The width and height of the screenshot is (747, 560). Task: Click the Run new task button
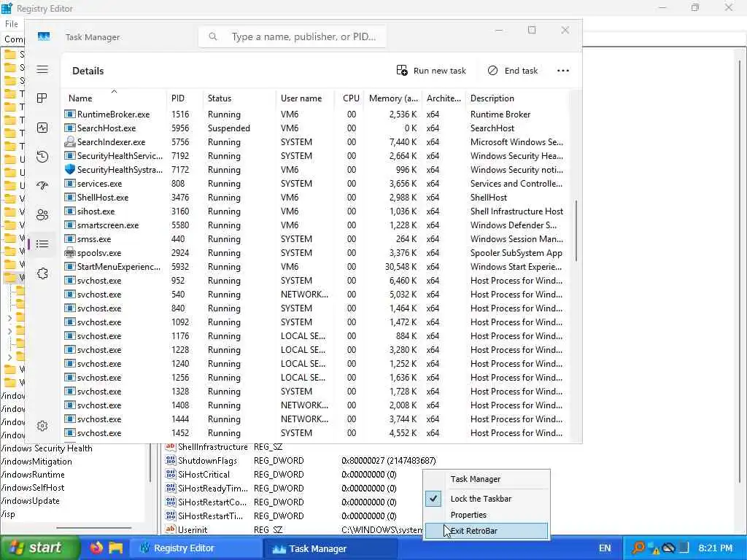pyautogui.click(x=431, y=71)
